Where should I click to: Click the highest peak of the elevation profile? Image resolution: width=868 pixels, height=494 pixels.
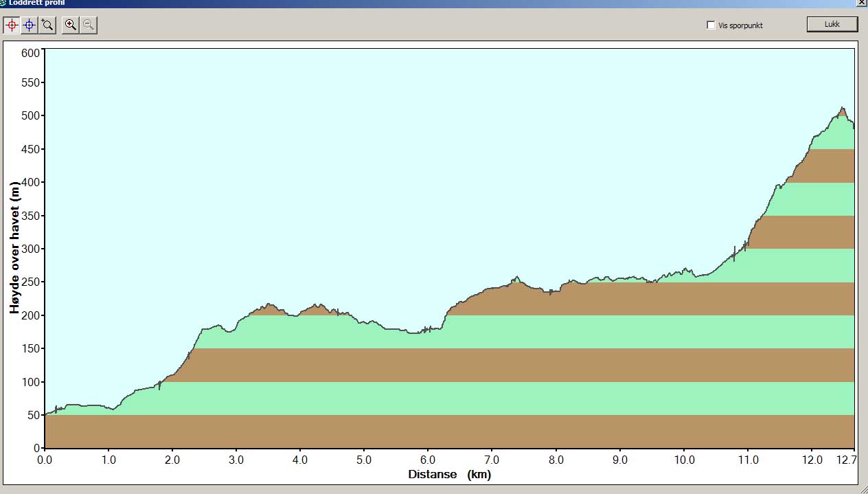tap(842, 108)
